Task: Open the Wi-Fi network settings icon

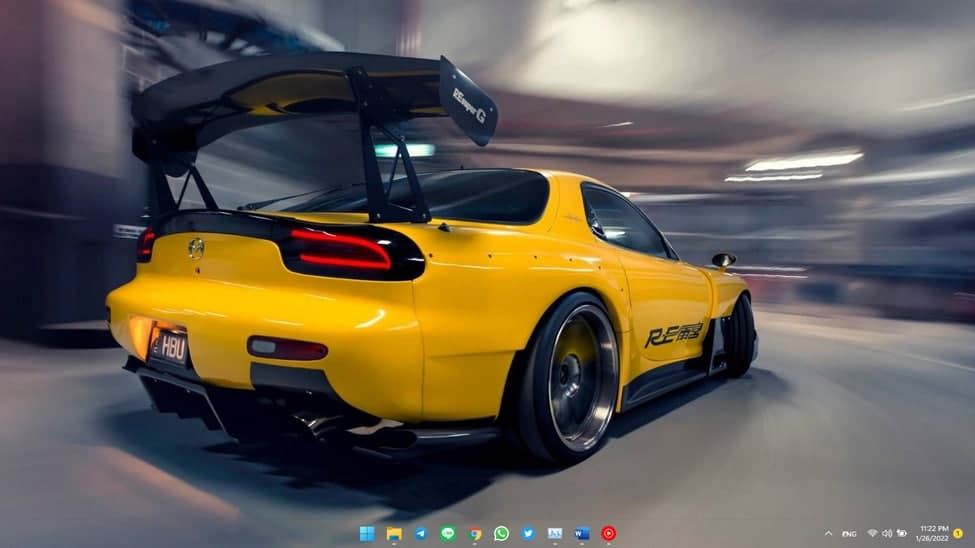Action: point(872,533)
